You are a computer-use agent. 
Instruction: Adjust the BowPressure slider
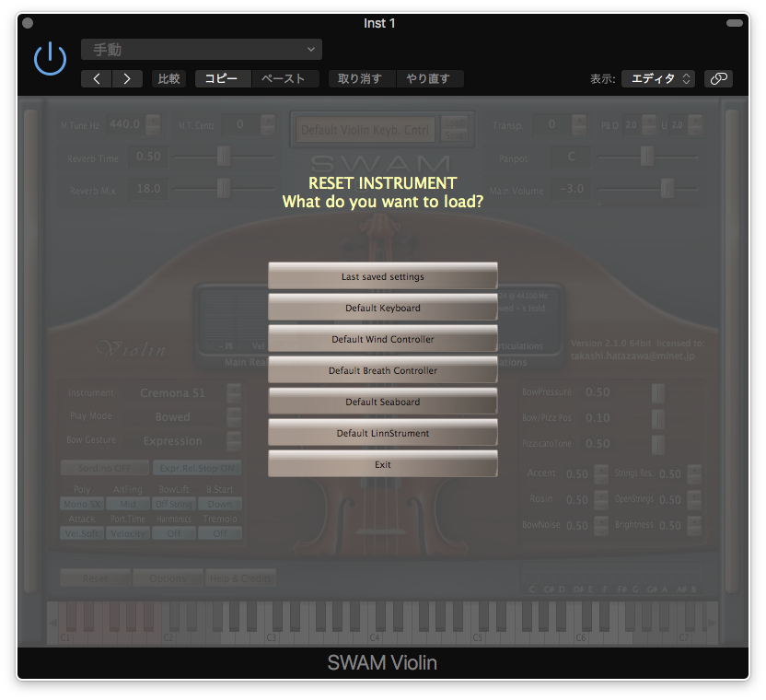coord(658,392)
